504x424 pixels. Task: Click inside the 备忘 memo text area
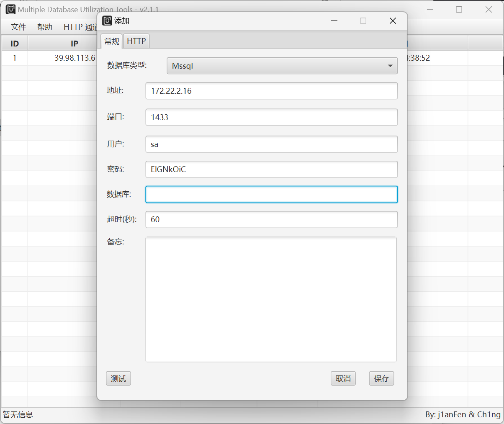click(x=271, y=299)
